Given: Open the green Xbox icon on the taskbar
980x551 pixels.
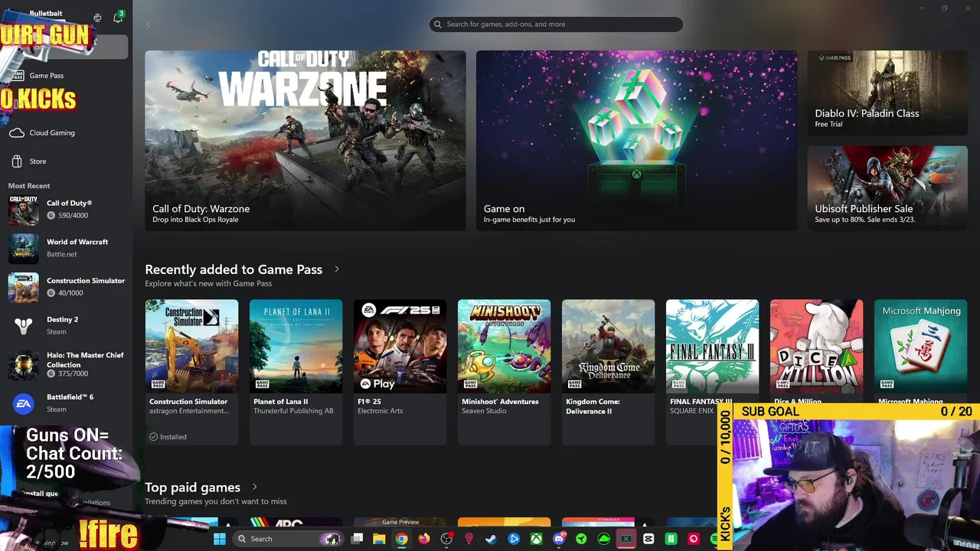Looking at the screenshot, I should coord(537,539).
